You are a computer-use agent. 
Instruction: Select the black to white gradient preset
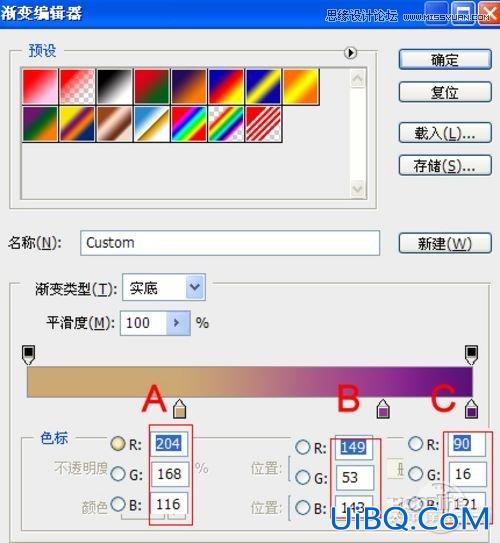coord(115,87)
